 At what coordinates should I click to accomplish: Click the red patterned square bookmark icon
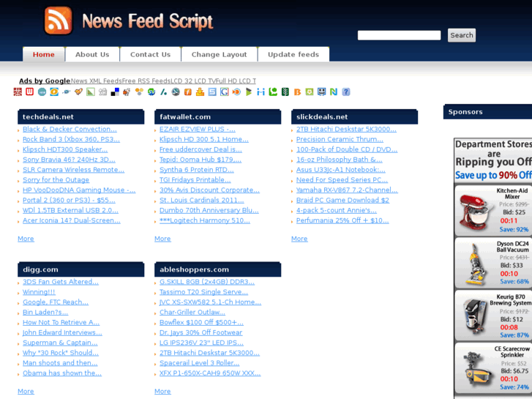(18, 92)
